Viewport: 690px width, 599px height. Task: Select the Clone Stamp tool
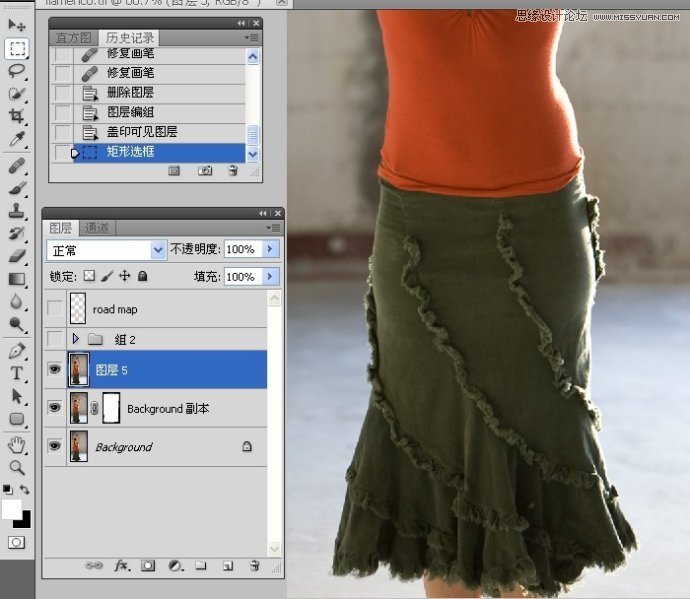point(17,211)
